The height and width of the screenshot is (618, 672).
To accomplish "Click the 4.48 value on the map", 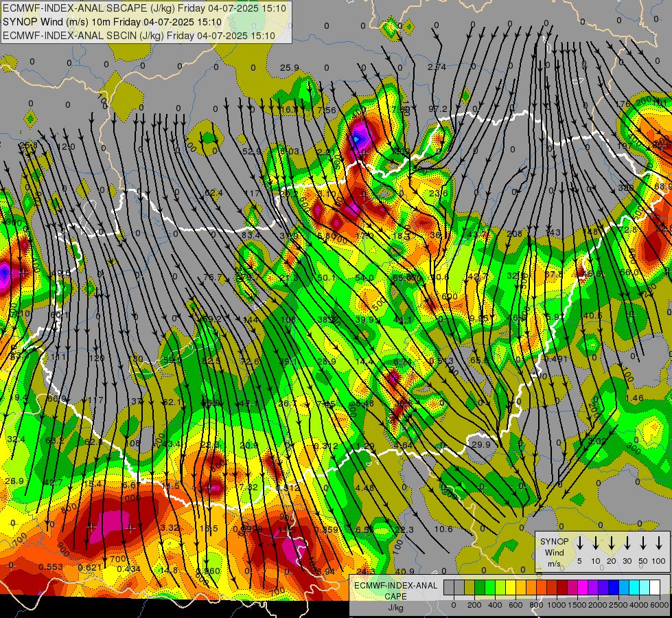I will click(x=364, y=488).
